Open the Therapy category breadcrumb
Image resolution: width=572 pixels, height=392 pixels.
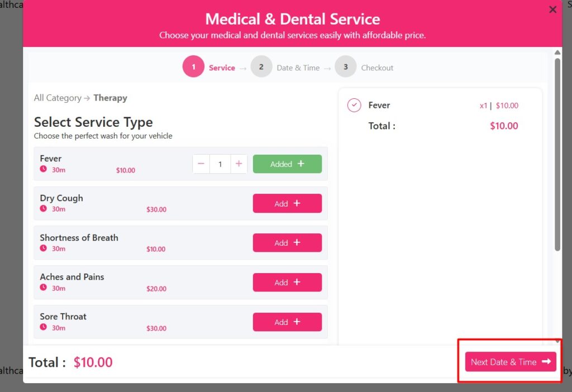coord(110,98)
